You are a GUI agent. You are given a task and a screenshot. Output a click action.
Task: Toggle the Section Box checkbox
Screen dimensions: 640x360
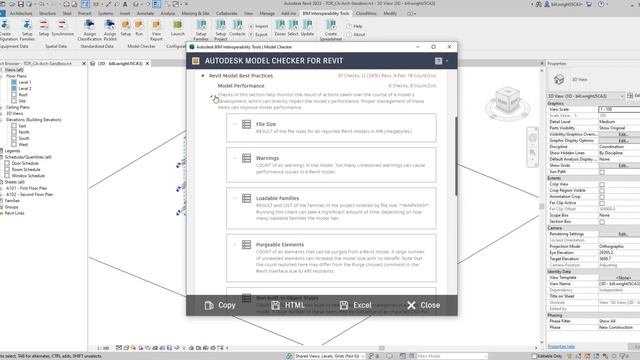pyautogui.click(x=602, y=222)
